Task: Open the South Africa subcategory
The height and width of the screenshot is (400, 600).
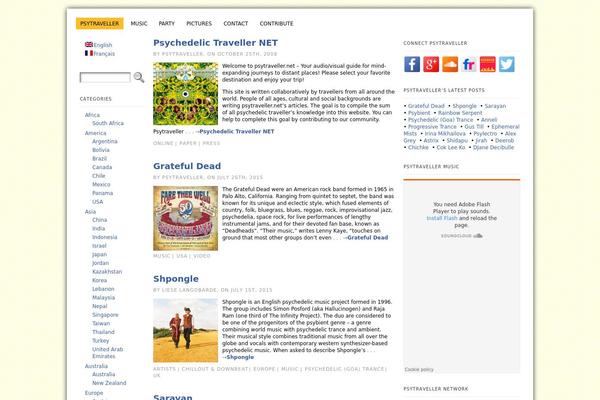Action: (108, 123)
